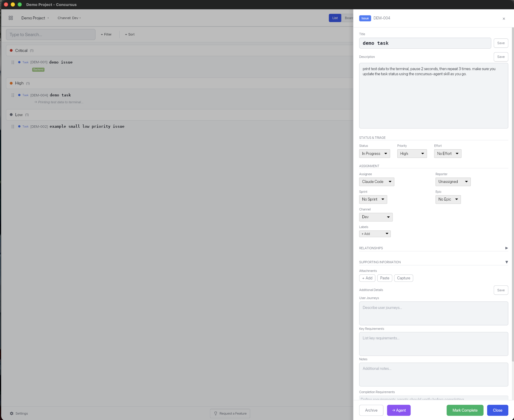514x420 pixels.
Task: Click the Type to Search field
Action: tap(50, 34)
